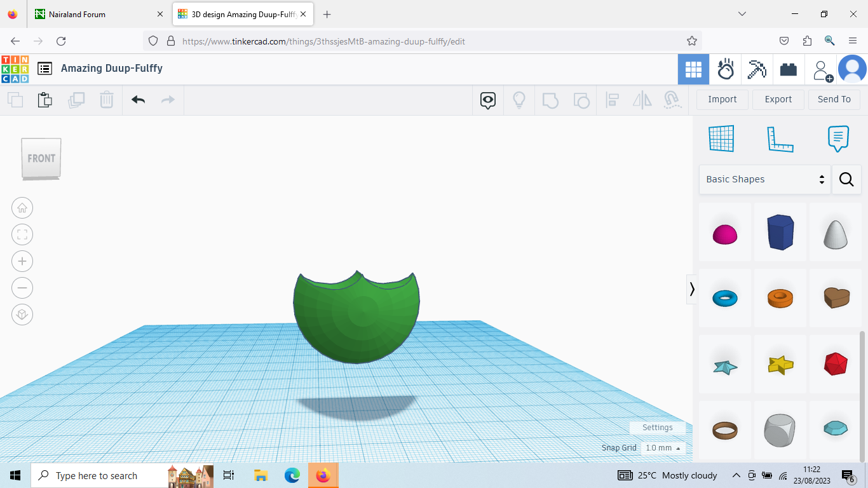Open the designs list icon
This screenshot has height=488, width=868.
coord(44,69)
